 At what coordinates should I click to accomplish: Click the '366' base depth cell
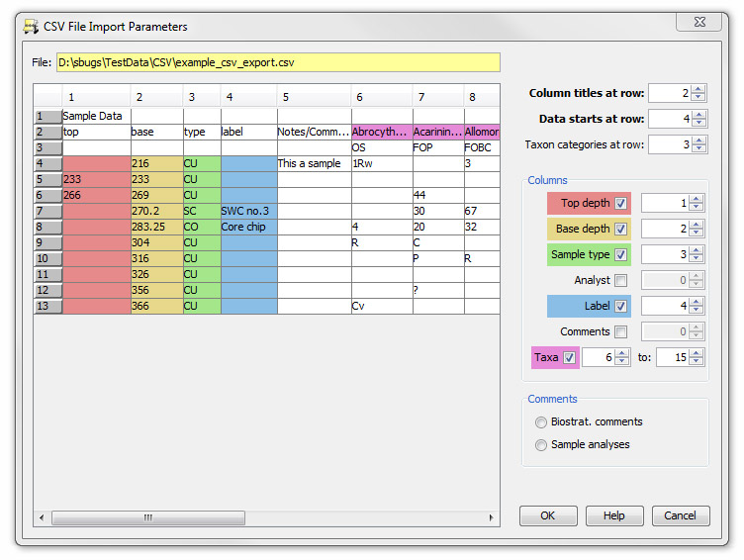pyautogui.click(x=156, y=306)
